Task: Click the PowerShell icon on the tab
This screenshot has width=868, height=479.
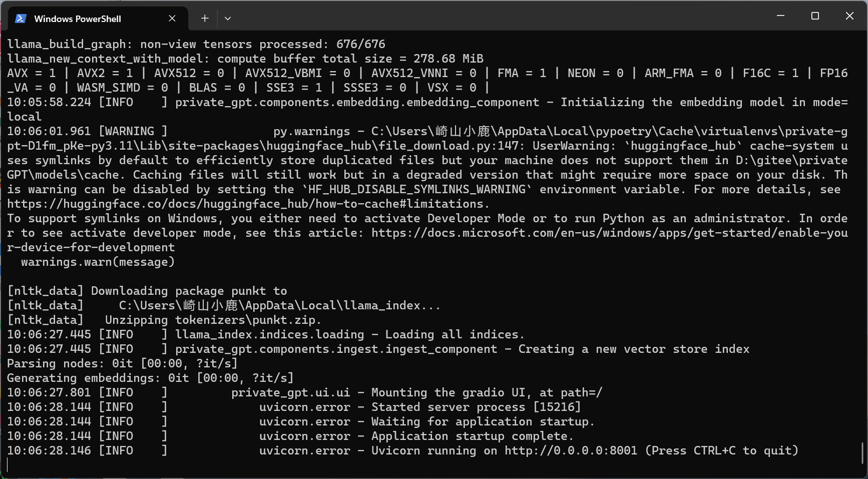Action: tap(21, 19)
